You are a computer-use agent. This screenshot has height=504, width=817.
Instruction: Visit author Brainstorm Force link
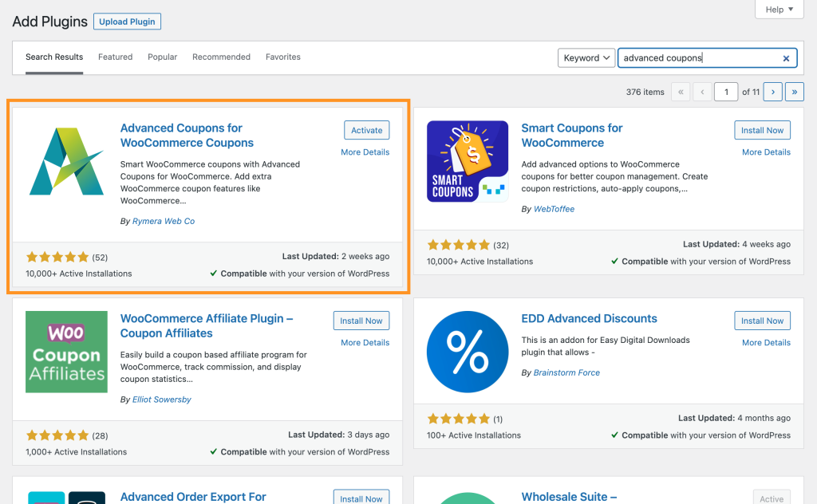[566, 372]
